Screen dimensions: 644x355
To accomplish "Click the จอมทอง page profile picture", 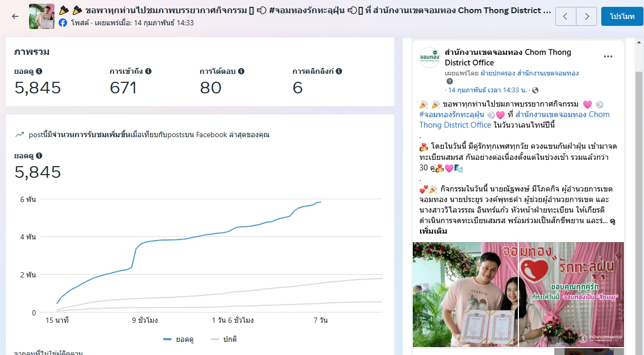I will (429, 57).
